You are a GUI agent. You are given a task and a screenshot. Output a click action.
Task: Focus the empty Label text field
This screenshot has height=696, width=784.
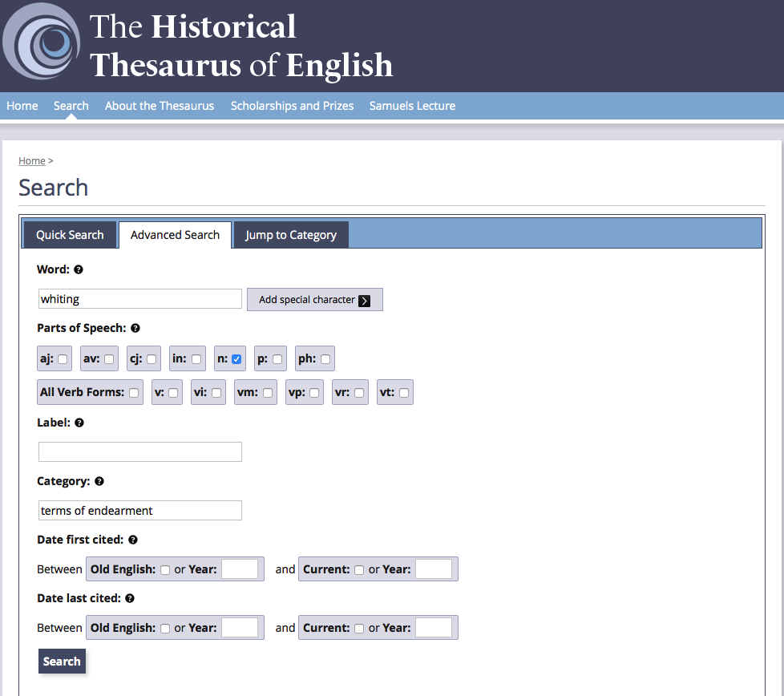(x=139, y=452)
